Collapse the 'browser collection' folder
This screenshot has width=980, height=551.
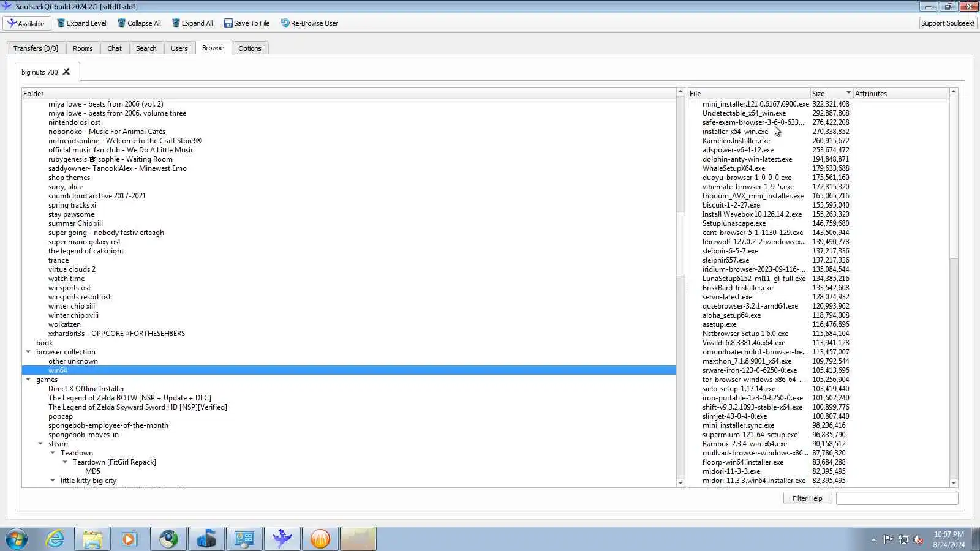pyautogui.click(x=28, y=352)
